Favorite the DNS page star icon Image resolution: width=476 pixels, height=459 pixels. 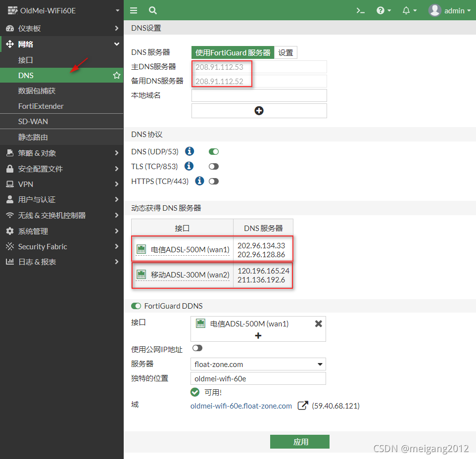coord(117,75)
